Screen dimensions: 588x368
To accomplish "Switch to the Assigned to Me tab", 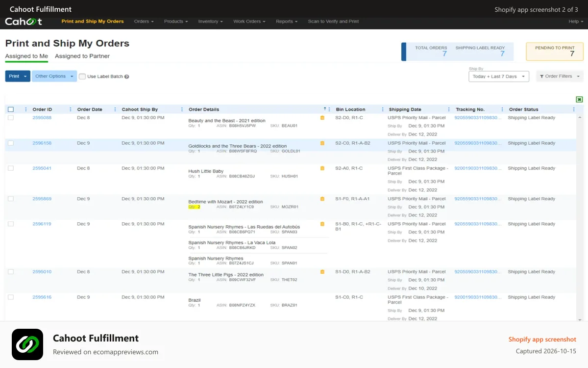I will (26, 56).
